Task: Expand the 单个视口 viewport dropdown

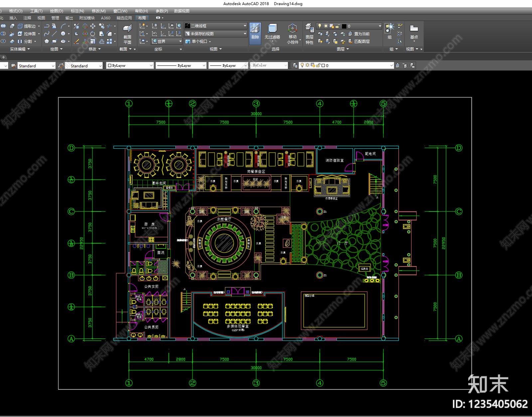Action: click(198, 41)
